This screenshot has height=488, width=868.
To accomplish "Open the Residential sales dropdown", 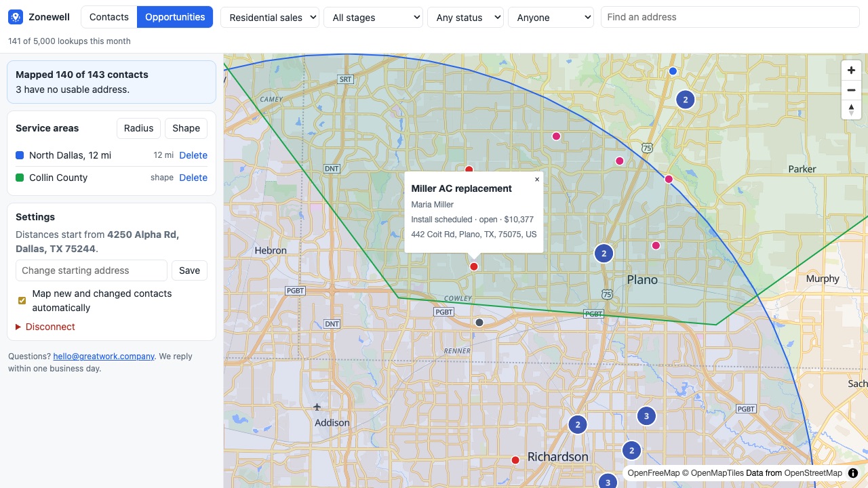I will coord(270,18).
